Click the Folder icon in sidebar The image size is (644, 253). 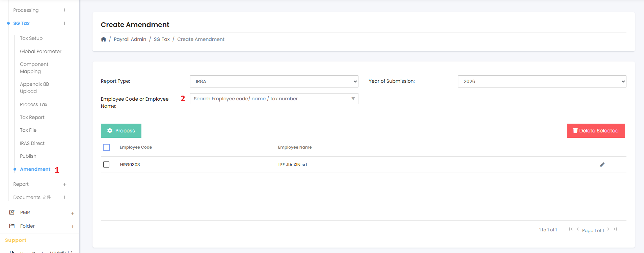click(12, 226)
